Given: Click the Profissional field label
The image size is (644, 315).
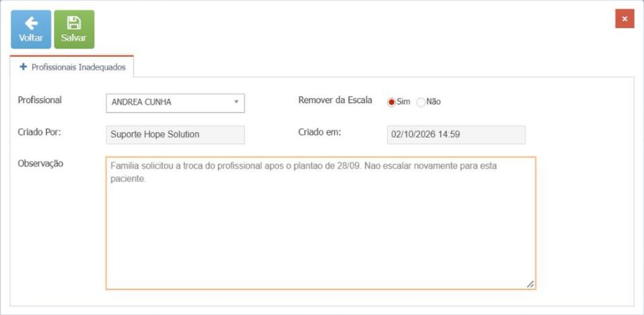Looking at the screenshot, I should tap(40, 100).
